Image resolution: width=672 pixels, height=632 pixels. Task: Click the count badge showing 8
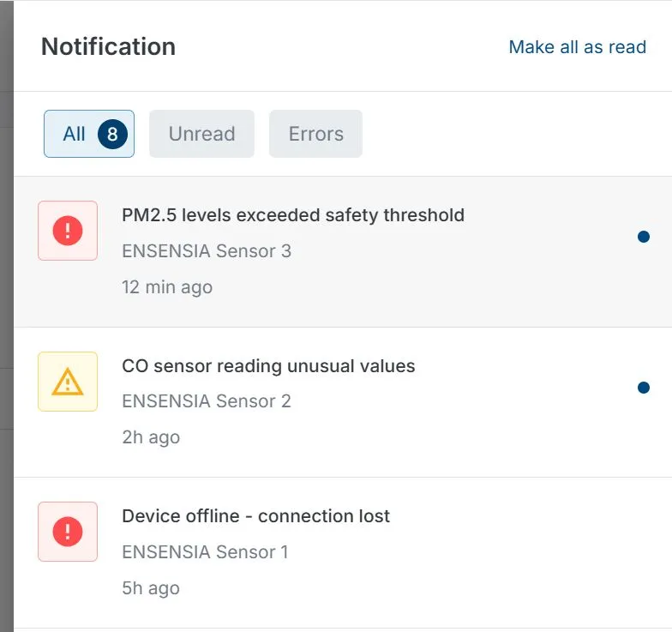pos(112,134)
